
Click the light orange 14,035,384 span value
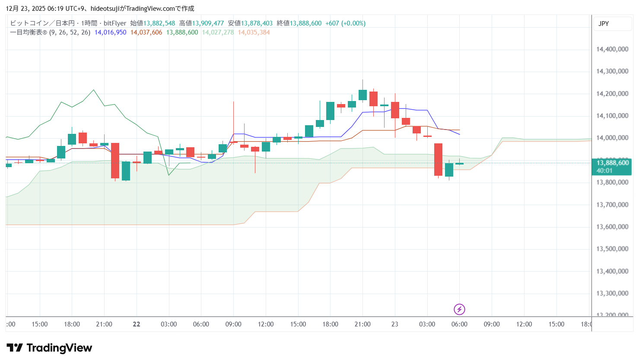254,32
